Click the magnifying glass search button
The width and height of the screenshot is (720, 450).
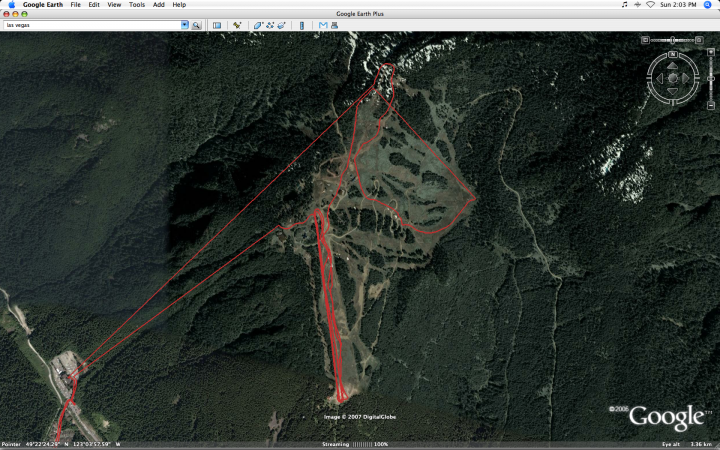[197, 25]
